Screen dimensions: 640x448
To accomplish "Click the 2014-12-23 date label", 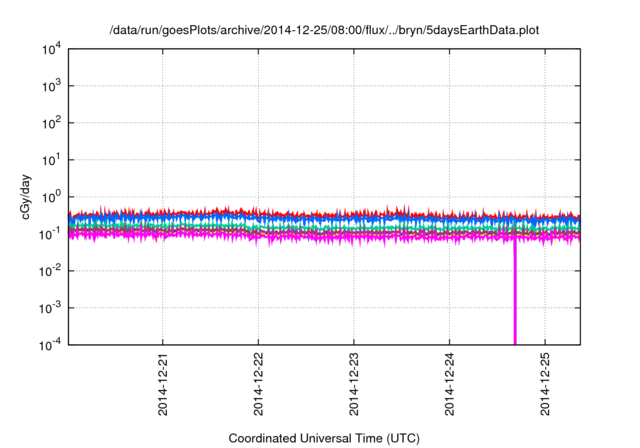I will (353, 384).
